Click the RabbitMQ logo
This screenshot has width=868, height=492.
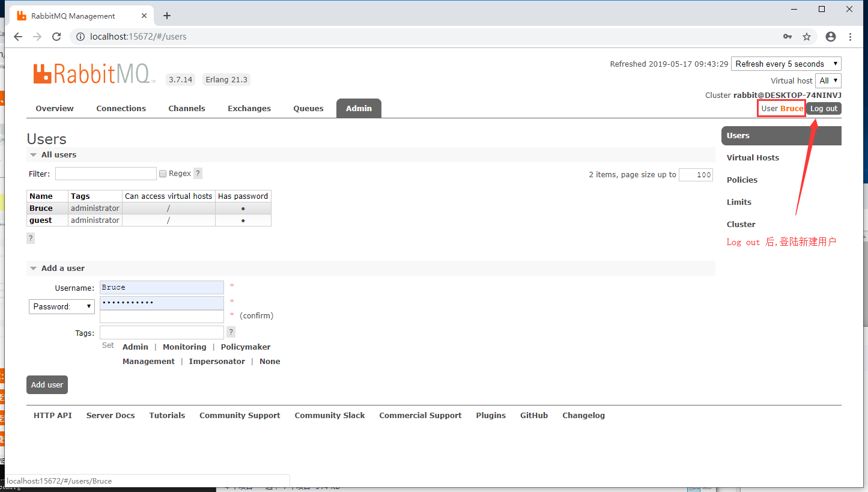(x=94, y=74)
